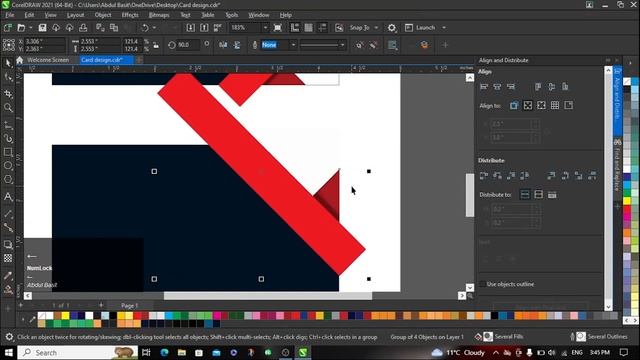The width and height of the screenshot is (640, 360).
Task: Set Align to Active objects
Action: coord(514,106)
